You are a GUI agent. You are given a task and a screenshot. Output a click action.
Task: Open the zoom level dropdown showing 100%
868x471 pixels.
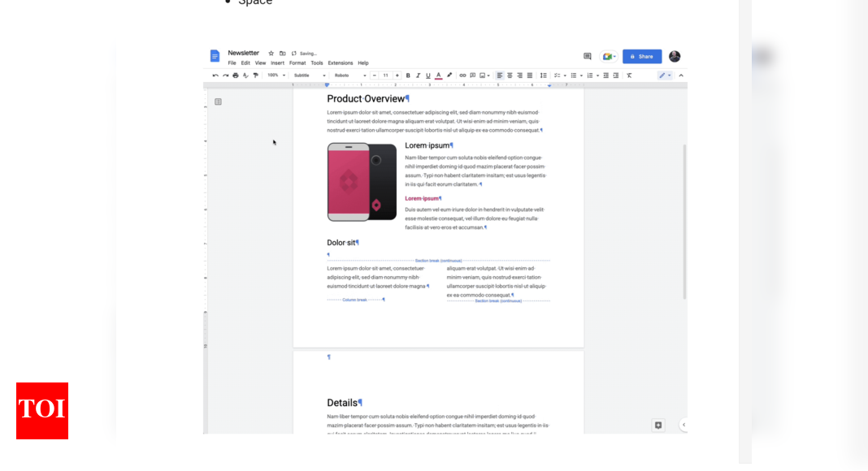[276, 75]
